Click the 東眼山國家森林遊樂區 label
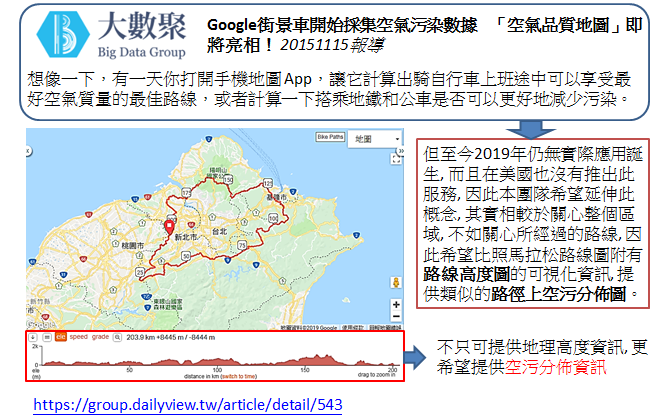The image size is (659, 418). tap(167, 304)
